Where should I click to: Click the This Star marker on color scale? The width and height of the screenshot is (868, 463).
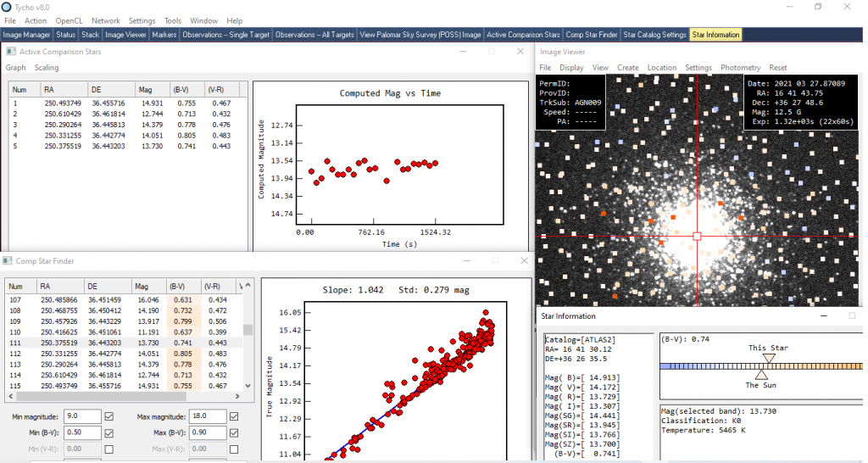(x=768, y=358)
